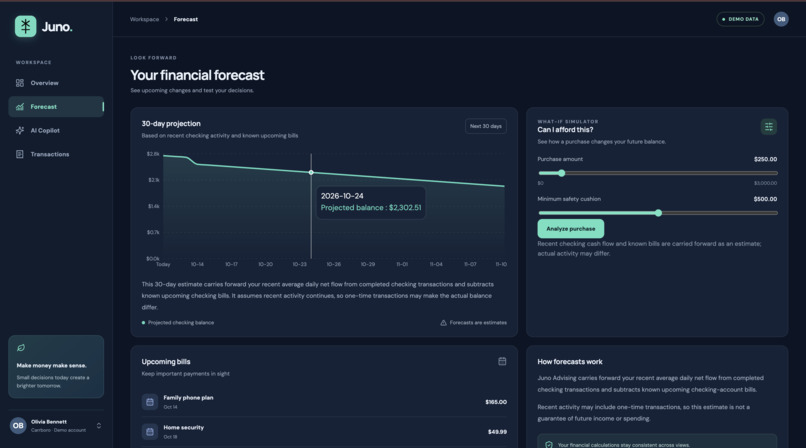The width and height of the screenshot is (806, 448).
Task: Click the Home security calendar icon
Action: click(150, 432)
